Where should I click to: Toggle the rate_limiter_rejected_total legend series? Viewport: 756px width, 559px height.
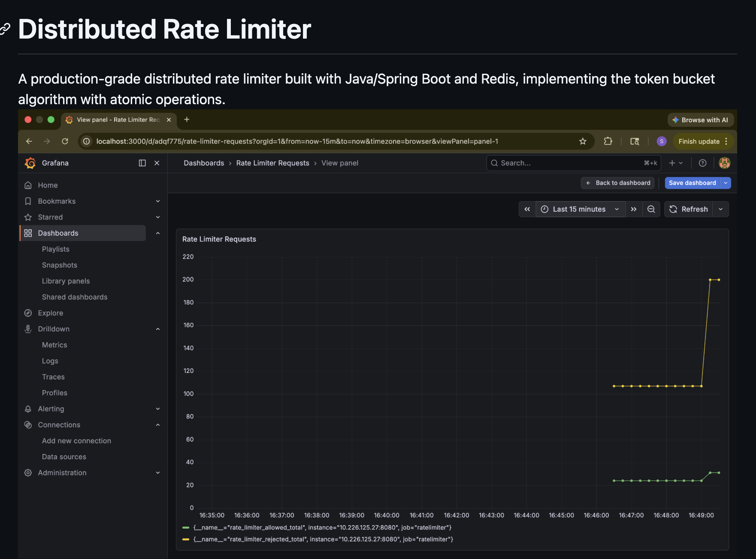click(323, 539)
